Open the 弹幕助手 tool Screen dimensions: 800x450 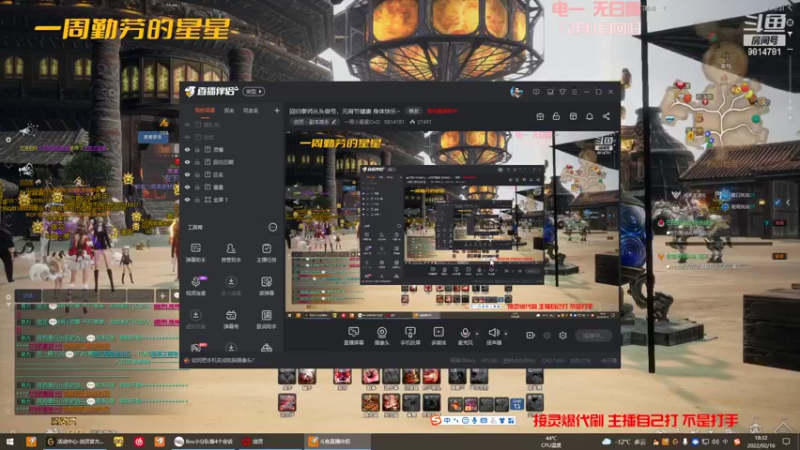[195, 253]
